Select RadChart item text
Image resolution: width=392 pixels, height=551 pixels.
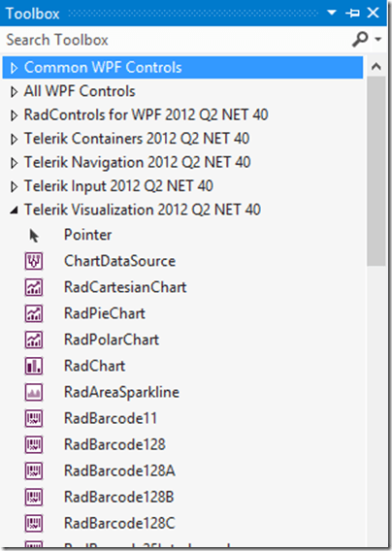click(94, 366)
